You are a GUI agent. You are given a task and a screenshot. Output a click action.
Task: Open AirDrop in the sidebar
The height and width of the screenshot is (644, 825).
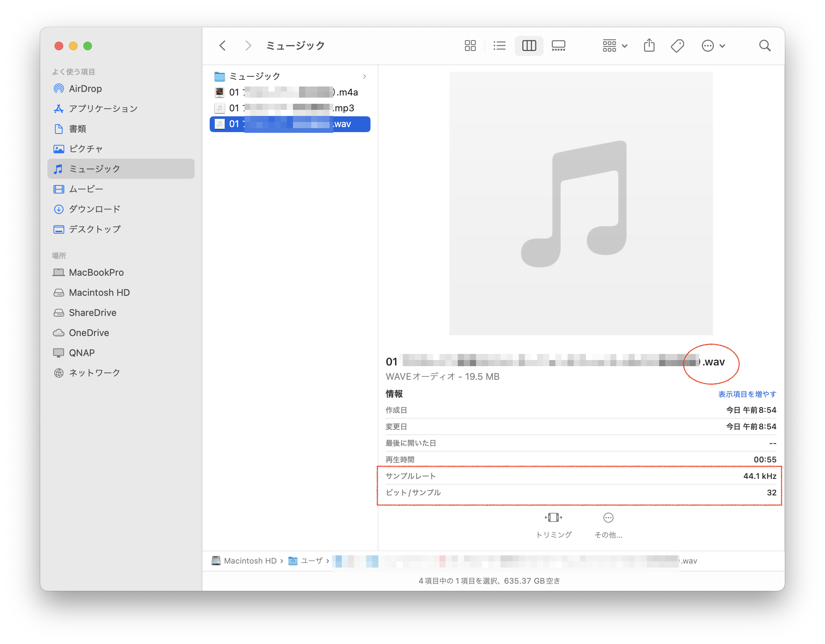(85, 89)
